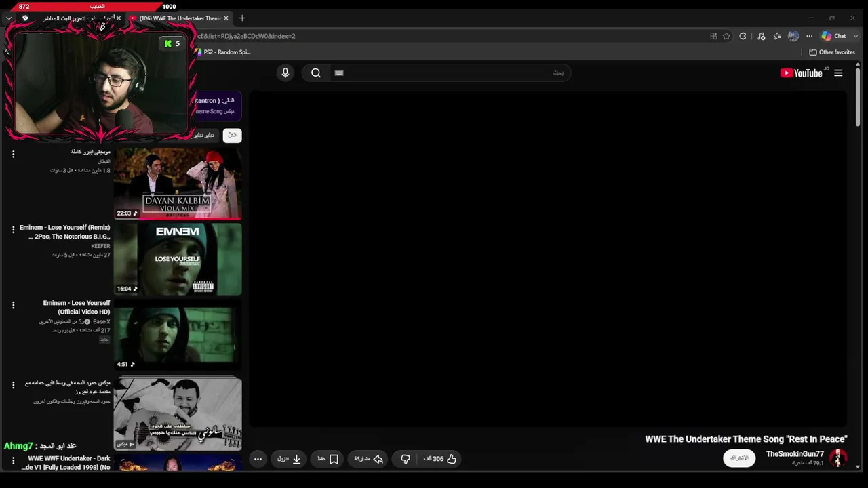Open a new browser tab

pyautogui.click(x=242, y=18)
